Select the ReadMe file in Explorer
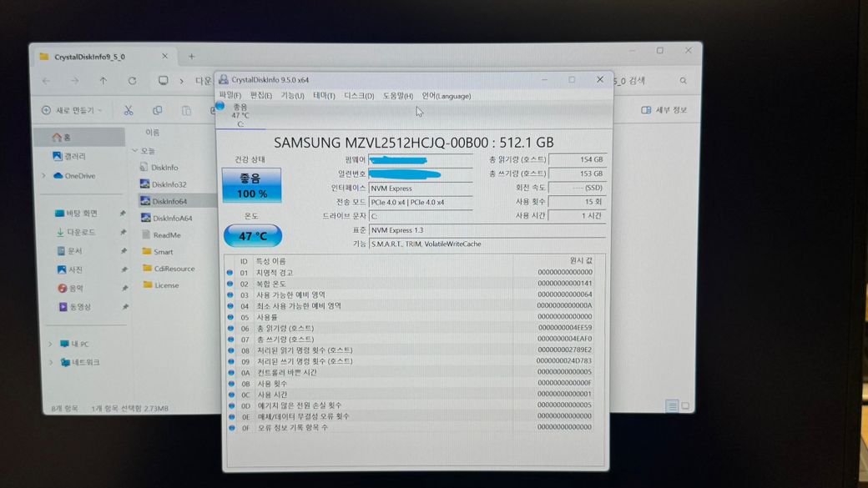 pyautogui.click(x=161, y=234)
